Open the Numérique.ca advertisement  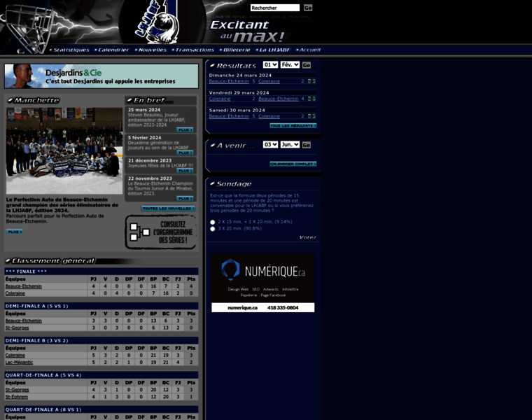click(263, 283)
